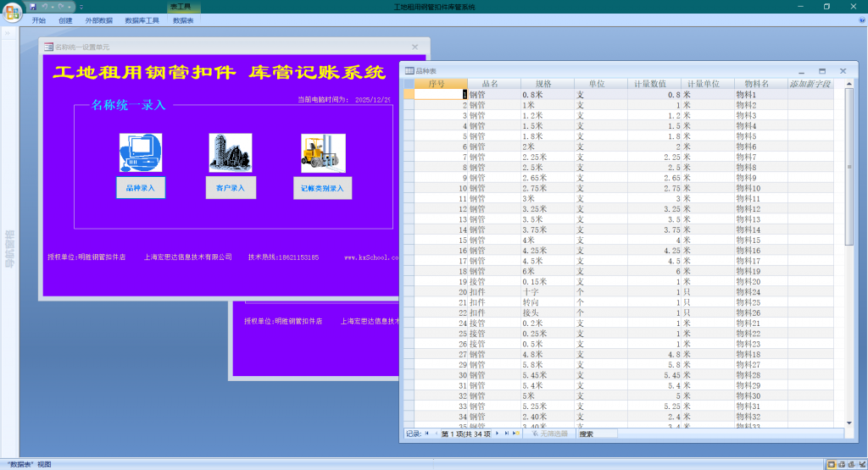Click the Save icon in quick access toolbar
This screenshot has width=868, height=470.
[x=33, y=7]
